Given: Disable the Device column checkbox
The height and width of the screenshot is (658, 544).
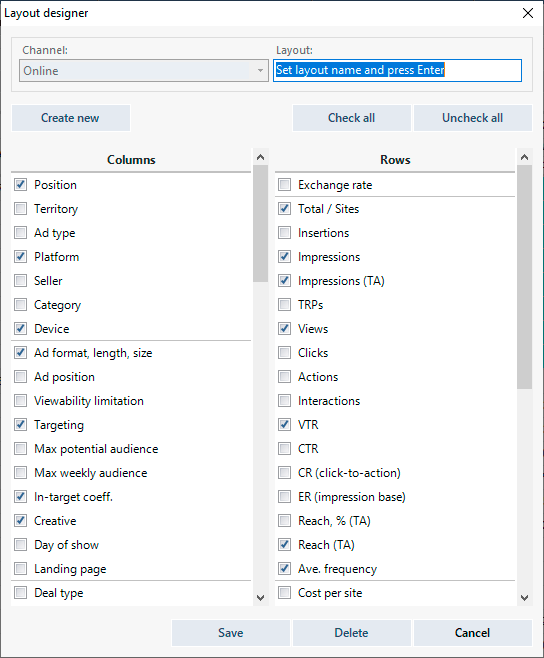Looking at the screenshot, I should pos(21,329).
